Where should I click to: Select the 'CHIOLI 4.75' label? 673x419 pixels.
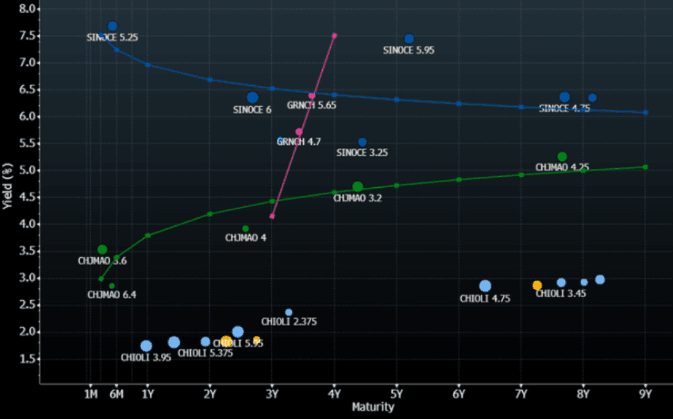point(485,299)
